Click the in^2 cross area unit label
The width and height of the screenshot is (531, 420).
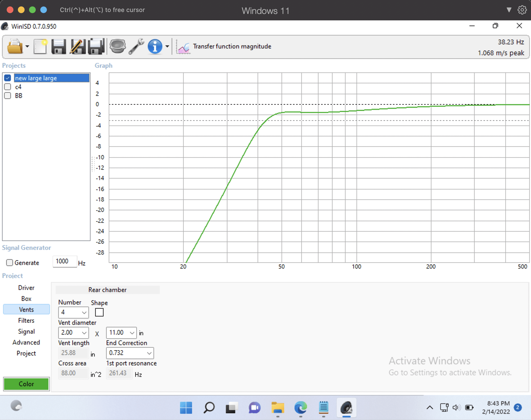pyautogui.click(x=96, y=375)
